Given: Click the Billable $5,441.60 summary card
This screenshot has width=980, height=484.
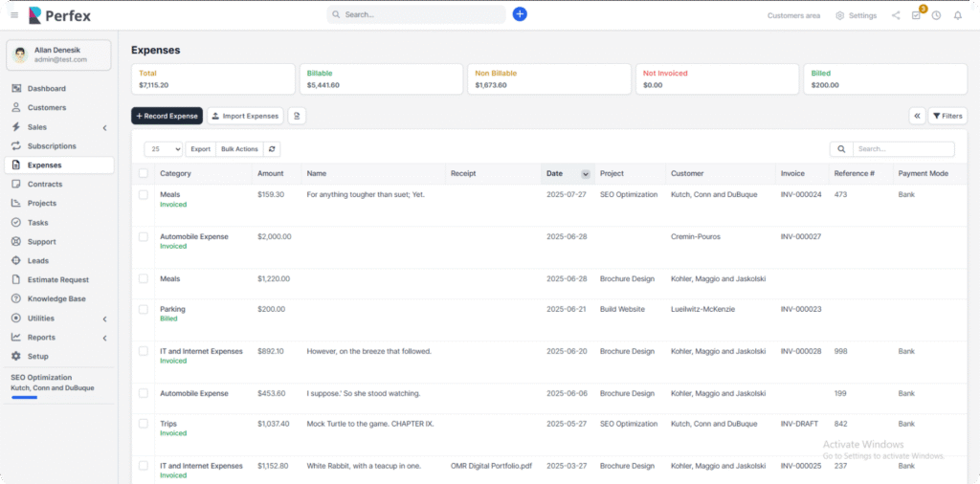Looking at the screenshot, I should click(381, 78).
